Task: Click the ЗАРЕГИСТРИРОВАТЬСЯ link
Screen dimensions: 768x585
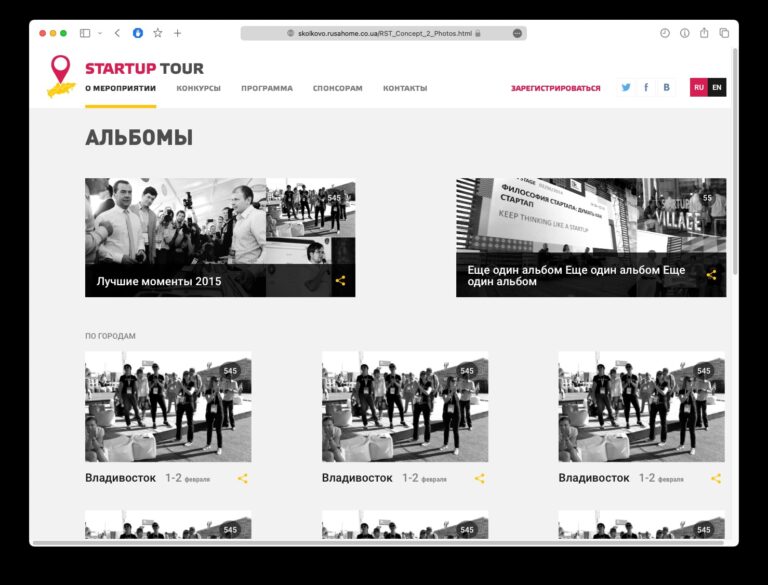Action: pos(555,88)
